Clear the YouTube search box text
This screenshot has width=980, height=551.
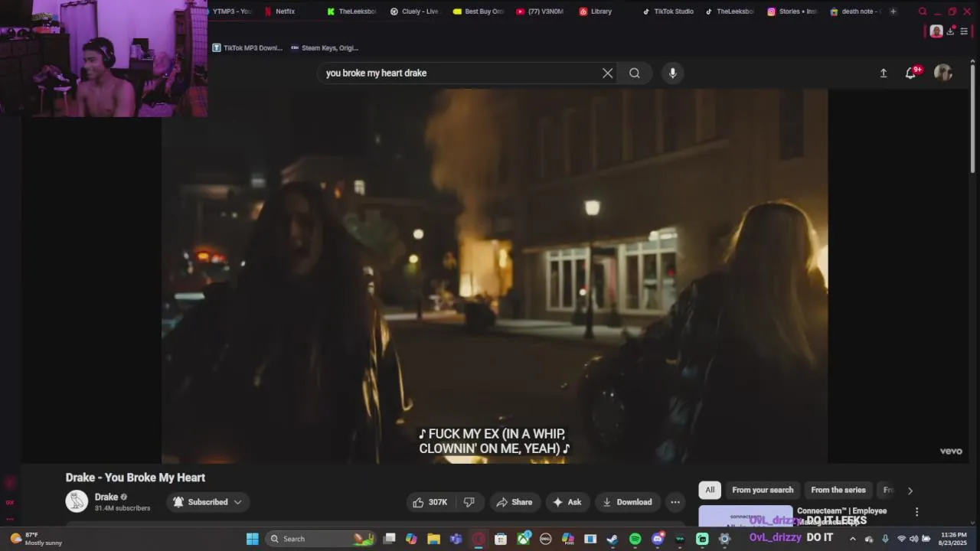[607, 73]
